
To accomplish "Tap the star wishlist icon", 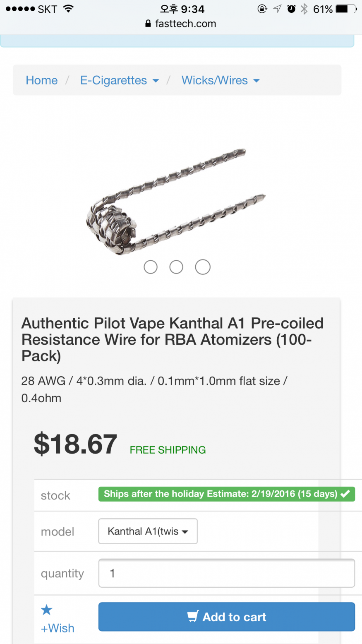I will [x=47, y=610].
